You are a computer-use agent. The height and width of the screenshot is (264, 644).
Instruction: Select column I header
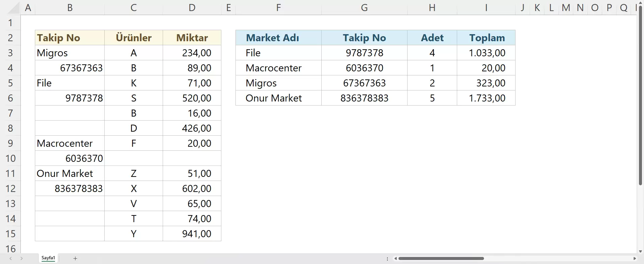486,8
